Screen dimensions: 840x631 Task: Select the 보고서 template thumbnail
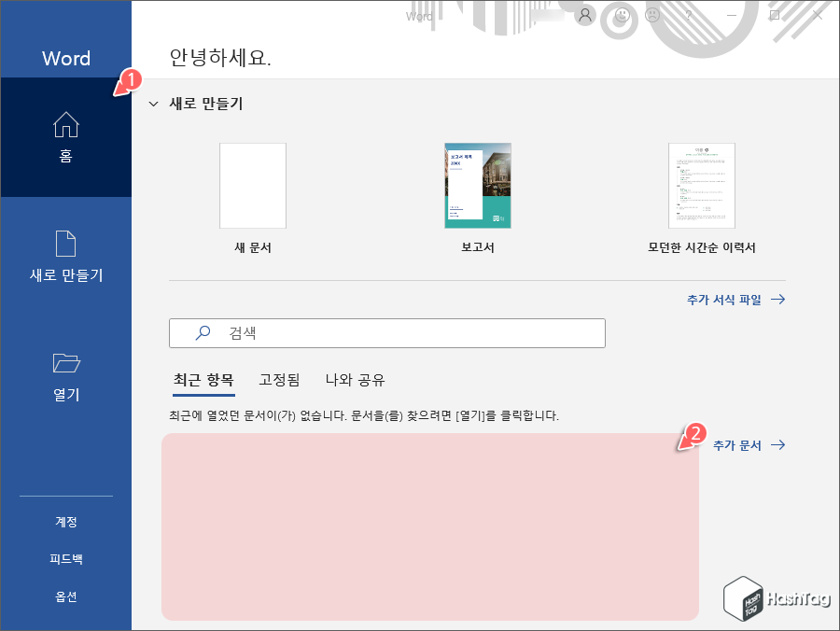477,186
